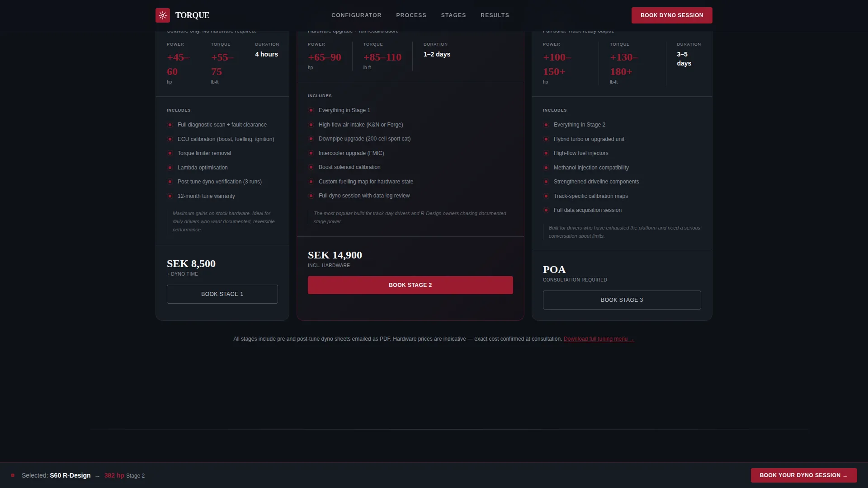The width and height of the screenshot is (868, 488).
Task: Click bullet icon beside Full data acquisition session
Action: click(x=546, y=210)
